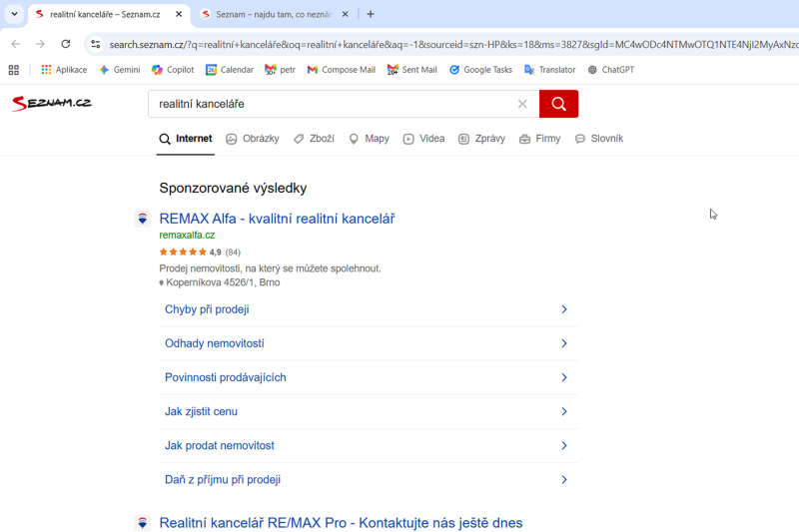
Task: Open the Gemini bookmark
Action: [x=120, y=70]
